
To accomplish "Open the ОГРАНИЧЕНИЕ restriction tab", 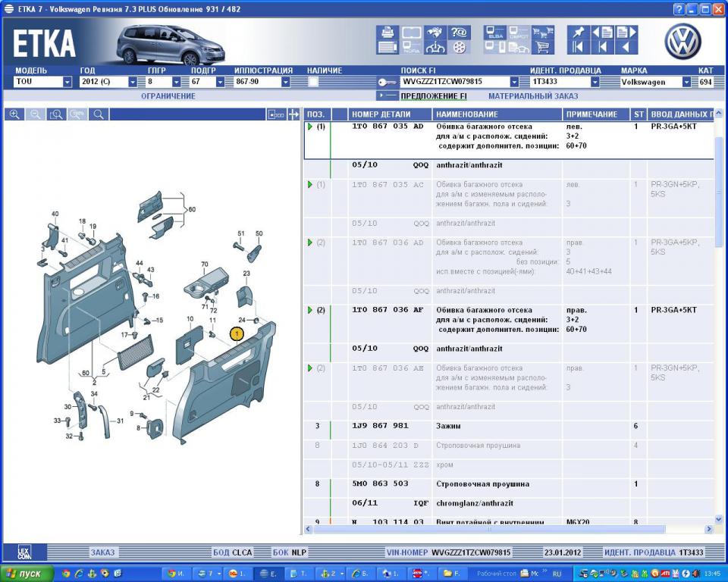I will (168, 96).
